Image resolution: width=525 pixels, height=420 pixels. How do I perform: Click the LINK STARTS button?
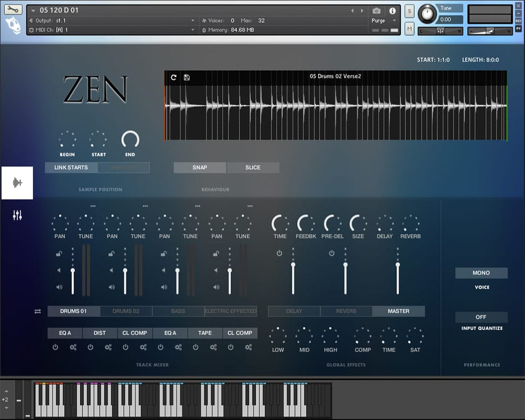point(71,168)
